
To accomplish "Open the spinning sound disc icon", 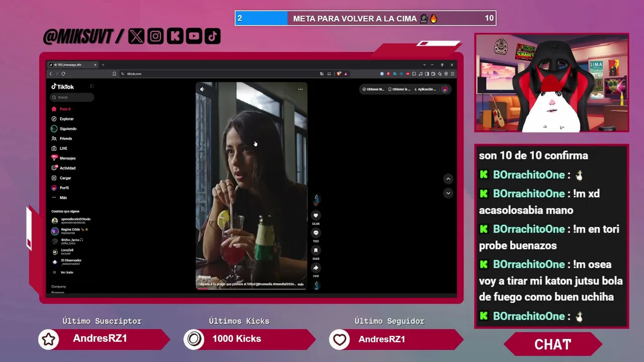I will [x=316, y=285].
